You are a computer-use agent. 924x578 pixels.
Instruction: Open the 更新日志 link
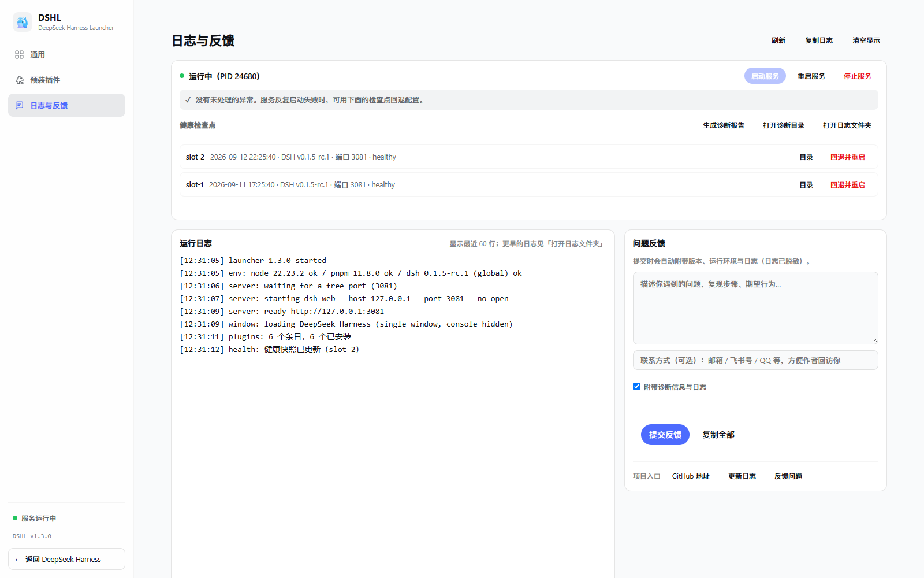click(742, 476)
